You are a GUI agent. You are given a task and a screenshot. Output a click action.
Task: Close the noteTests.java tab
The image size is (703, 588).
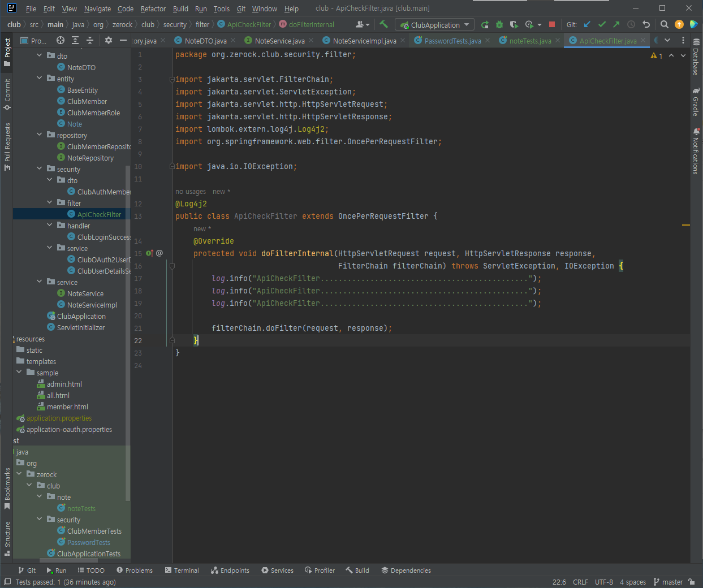pos(558,40)
